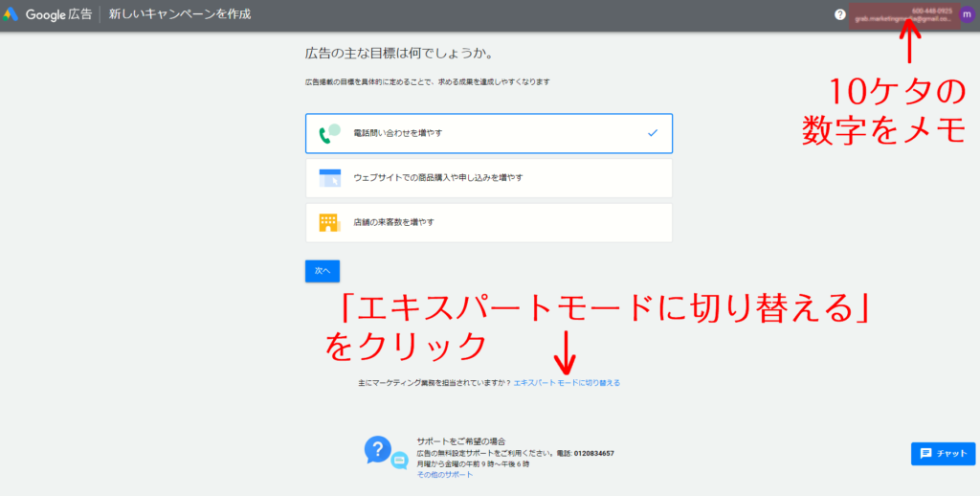Viewport: 980px width, 496px height.
Task: Click the 月曜から金曜の午前 9 時～午後 6 時 text
Action: coord(473,464)
